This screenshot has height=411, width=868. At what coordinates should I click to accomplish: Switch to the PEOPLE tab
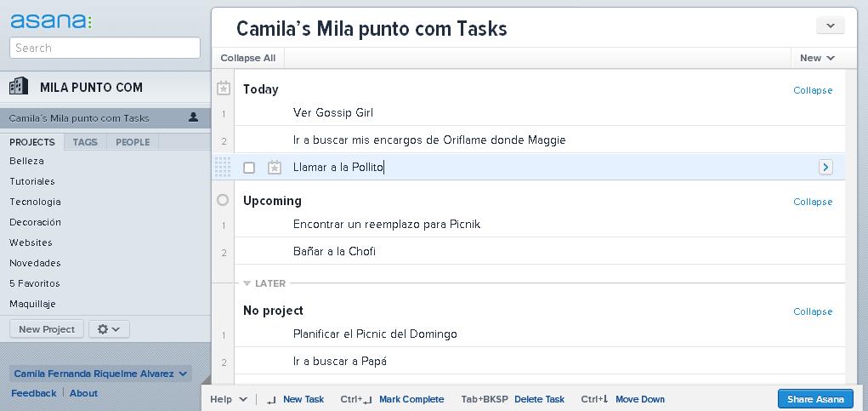coord(133,142)
